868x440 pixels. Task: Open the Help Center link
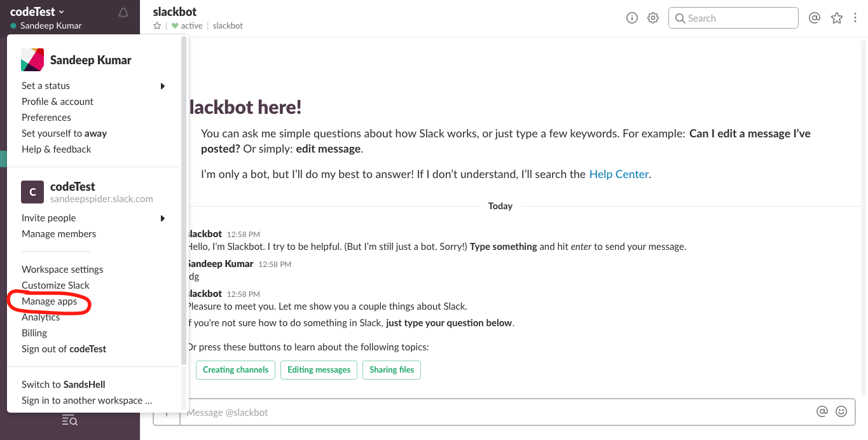[619, 174]
